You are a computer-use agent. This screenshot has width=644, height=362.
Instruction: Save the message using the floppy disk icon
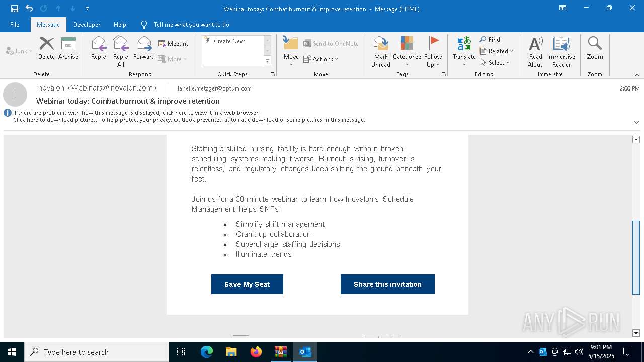15,8
